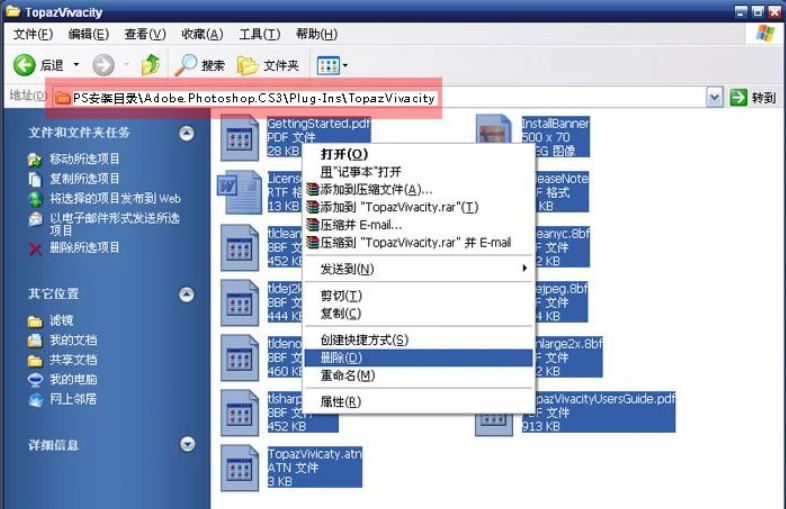
Task: Collapse the 文件和文件夹任务 panel
Action: pos(186,133)
